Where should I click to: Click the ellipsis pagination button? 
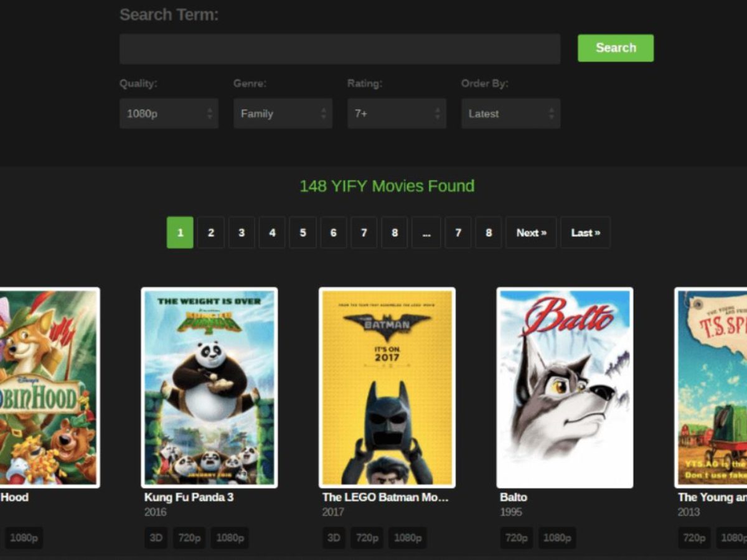[426, 232]
